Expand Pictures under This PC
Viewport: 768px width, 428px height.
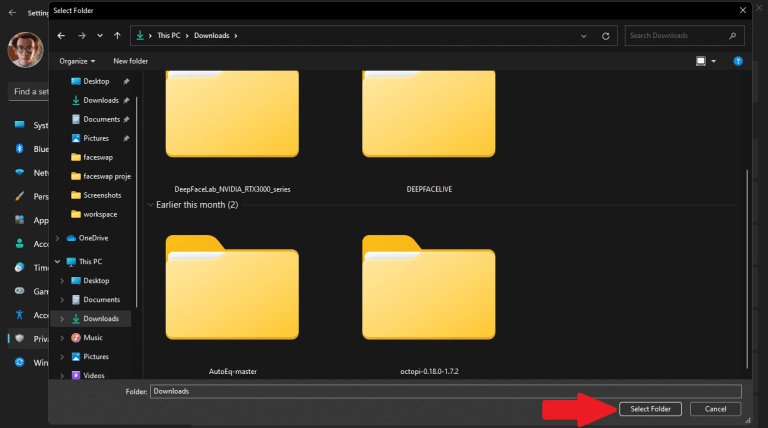pyautogui.click(x=62, y=357)
